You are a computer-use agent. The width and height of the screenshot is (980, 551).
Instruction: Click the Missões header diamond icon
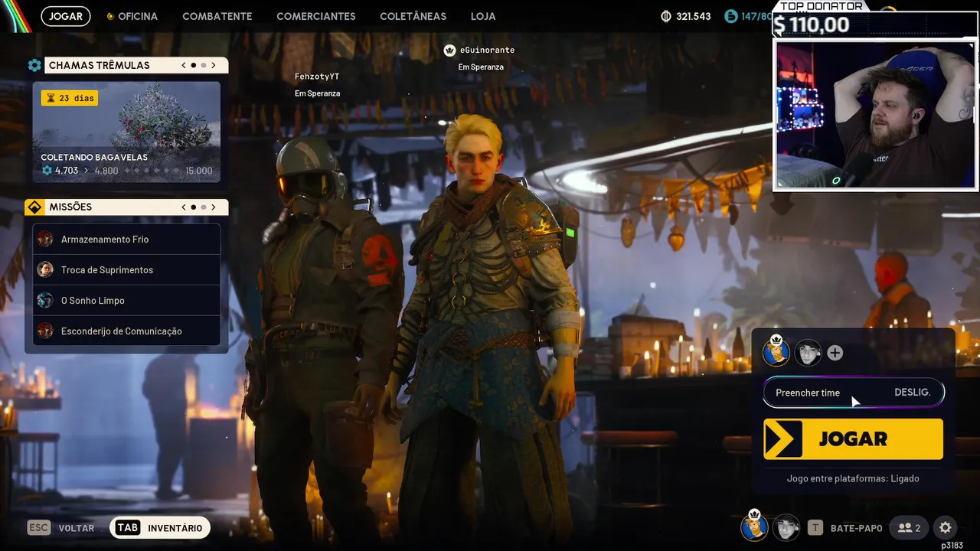tap(34, 207)
